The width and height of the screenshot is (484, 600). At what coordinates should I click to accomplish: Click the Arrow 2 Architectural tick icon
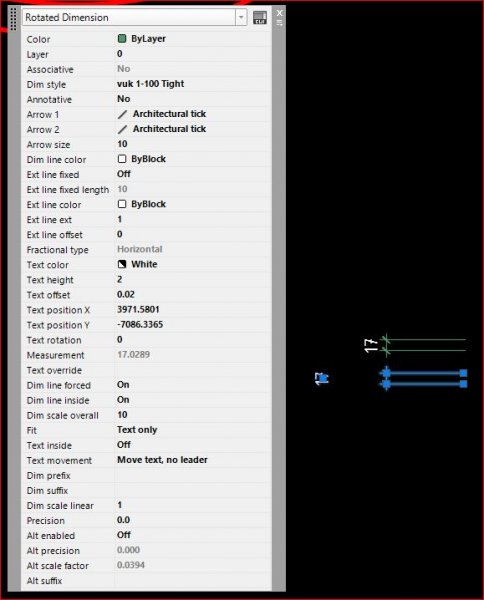click(x=122, y=129)
